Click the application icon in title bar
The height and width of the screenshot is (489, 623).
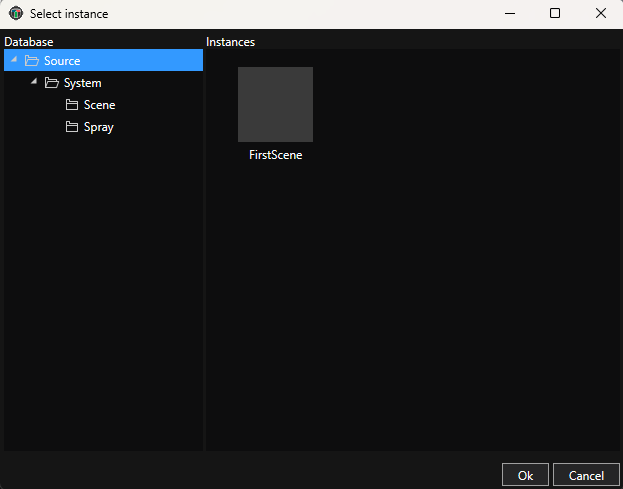point(16,14)
